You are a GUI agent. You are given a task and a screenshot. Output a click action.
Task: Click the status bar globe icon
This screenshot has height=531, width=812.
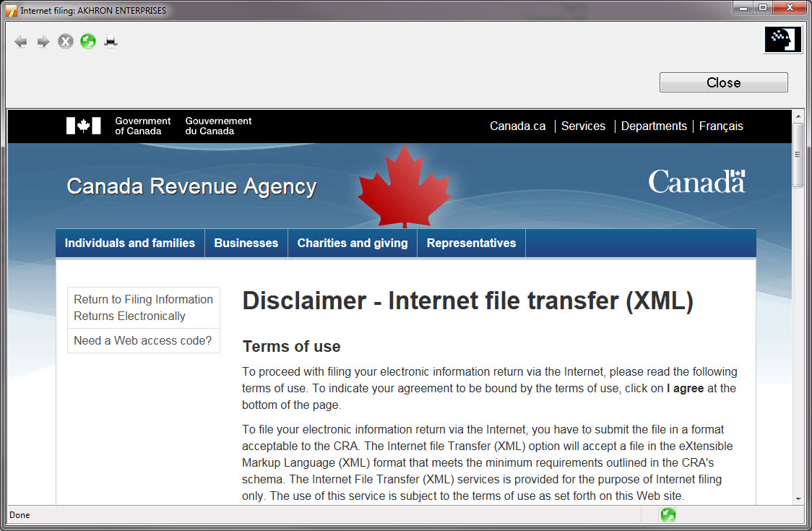(668, 515)
